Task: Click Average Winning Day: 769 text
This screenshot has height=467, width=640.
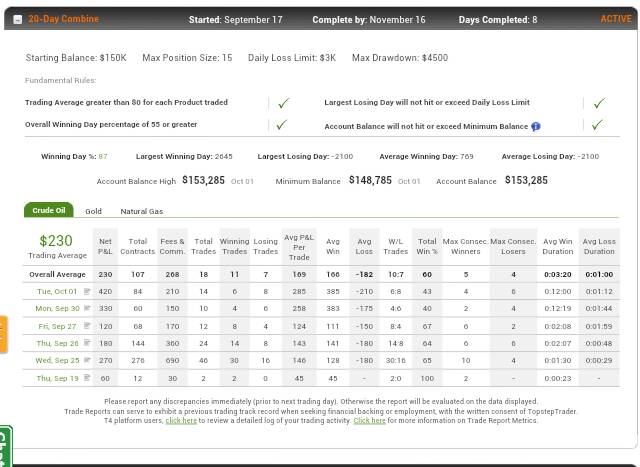Action: 427,156
